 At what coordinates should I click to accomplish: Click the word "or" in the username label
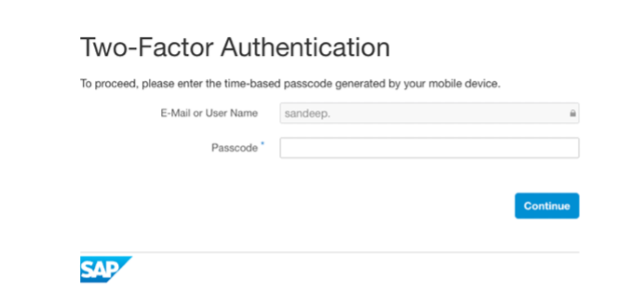[198, 113]
